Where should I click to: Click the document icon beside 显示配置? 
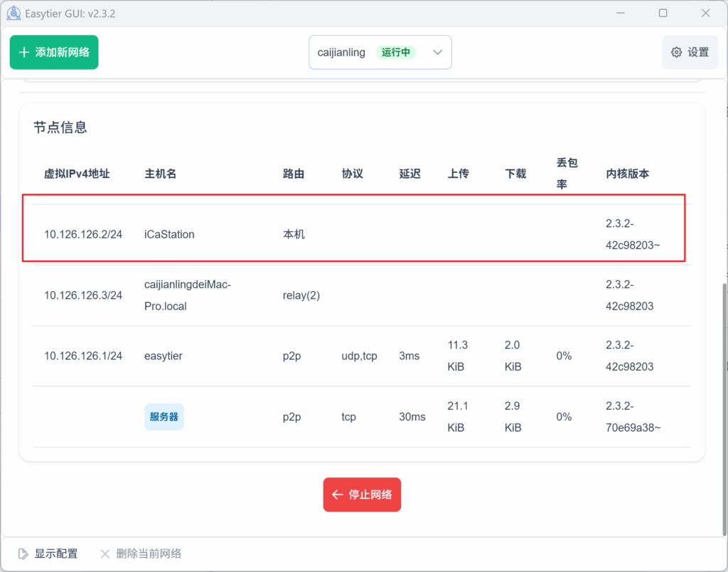coord(23,554)
